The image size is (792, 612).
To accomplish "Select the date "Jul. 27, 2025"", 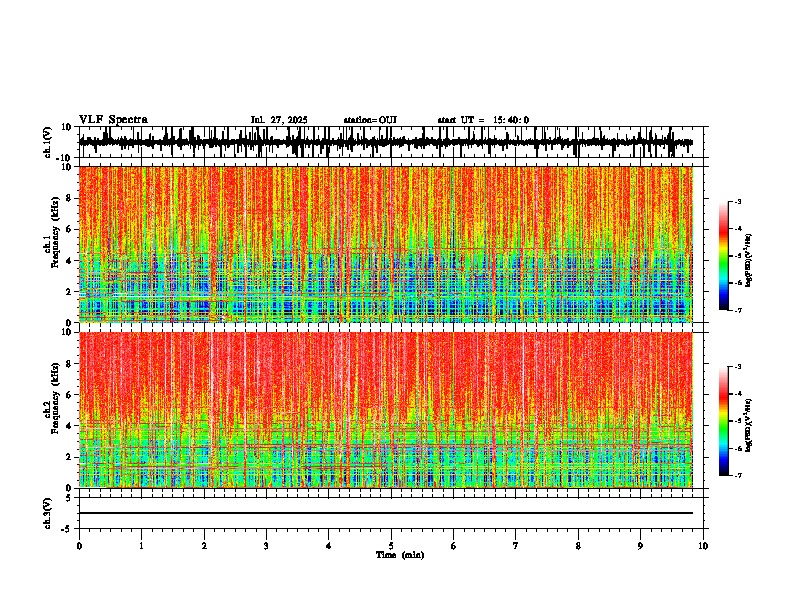I will coord(279,120).
